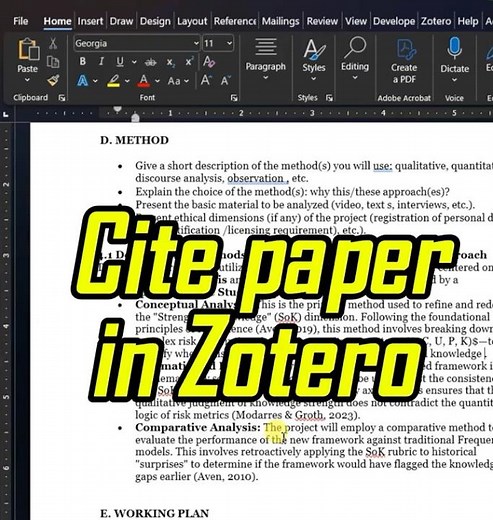Apply yellow text highlight color
The image size is (493, 520).
tap(113, 81)
